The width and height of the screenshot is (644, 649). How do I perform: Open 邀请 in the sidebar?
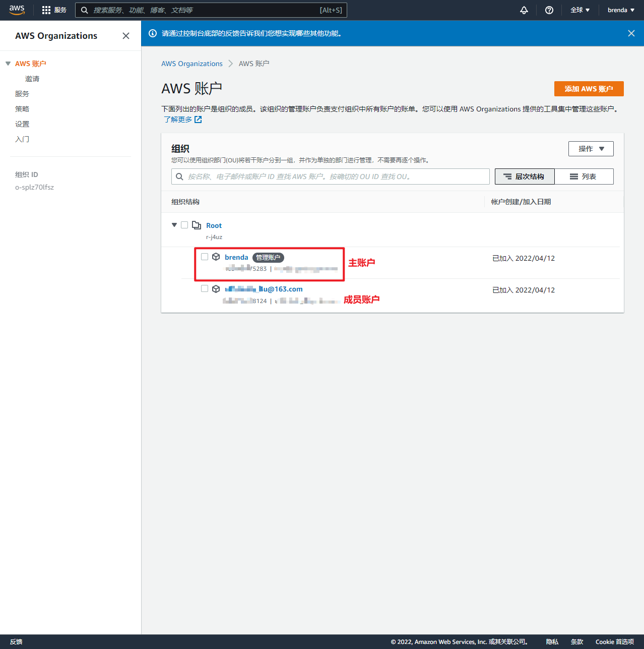[32, 79]
